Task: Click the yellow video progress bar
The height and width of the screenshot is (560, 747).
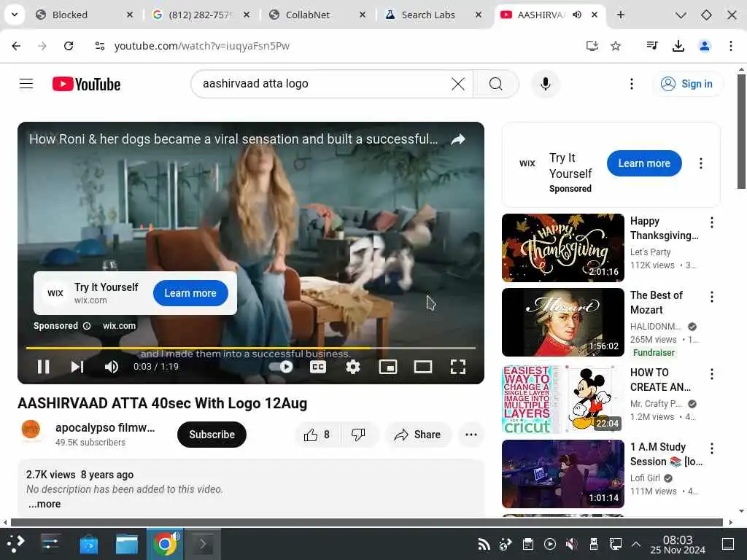Action: tap(251, 348)
